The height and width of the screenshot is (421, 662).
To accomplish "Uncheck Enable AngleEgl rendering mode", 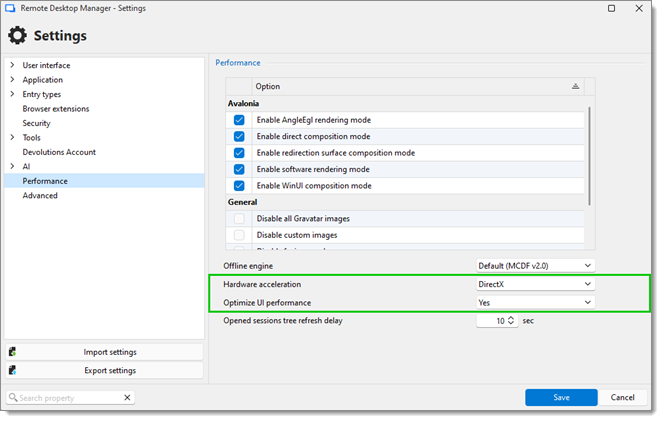I will (239, 120).
